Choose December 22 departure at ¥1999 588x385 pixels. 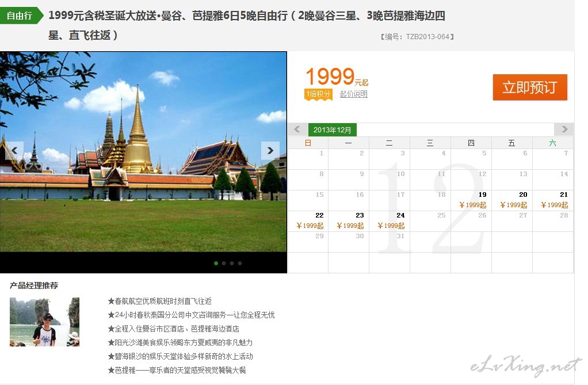[x=308, y=221]
